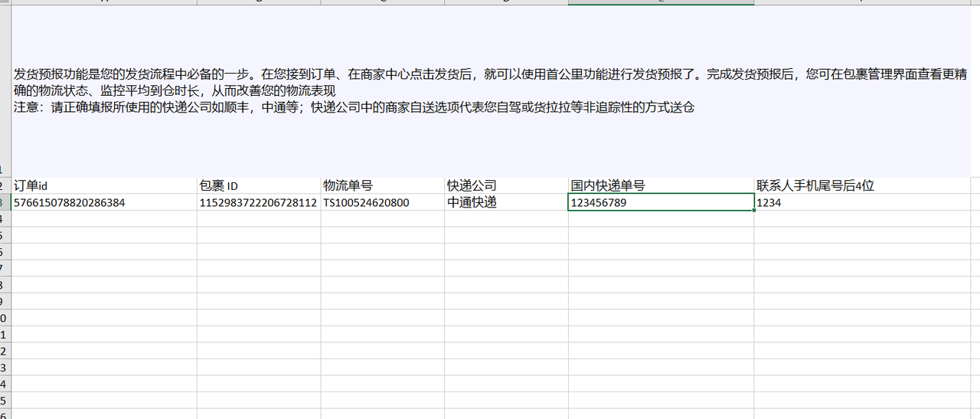Select the 中通快递 courier cell
Image resolution: width=980 pixels, height=419 pixels.
[506, 202]
